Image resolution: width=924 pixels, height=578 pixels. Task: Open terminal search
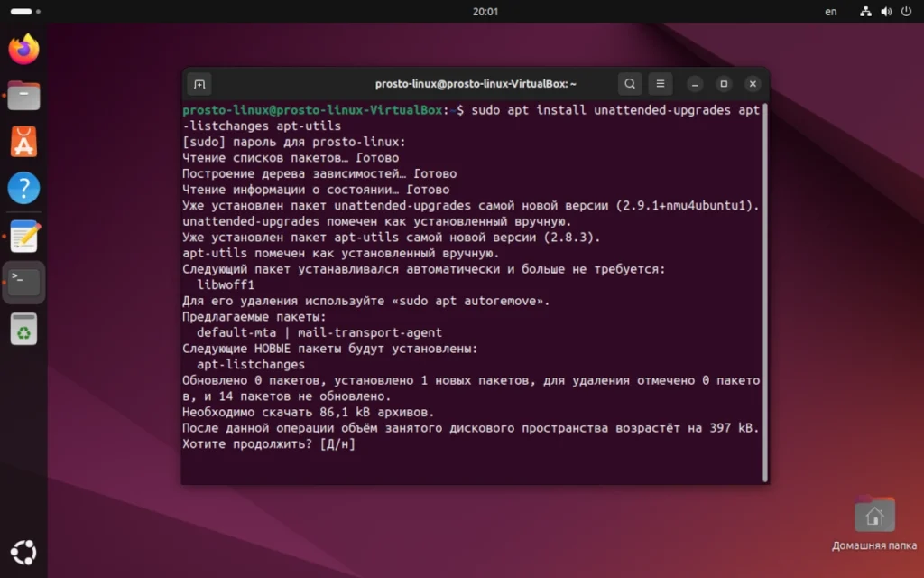(630, 84)
